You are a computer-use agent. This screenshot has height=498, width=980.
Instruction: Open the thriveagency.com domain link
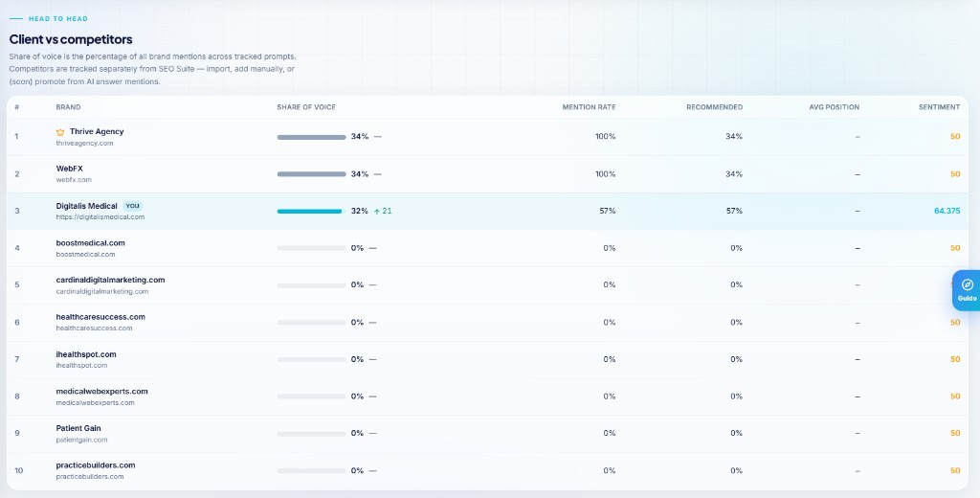tap(84, 144)
